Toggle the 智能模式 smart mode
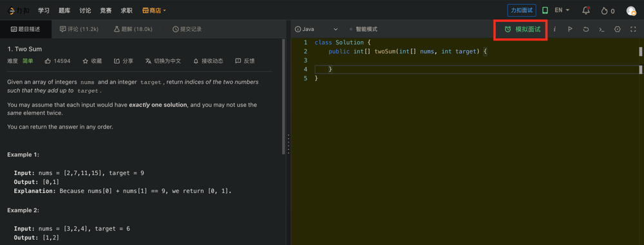Viewport: 644px width, 245px height. pos(363,29)
